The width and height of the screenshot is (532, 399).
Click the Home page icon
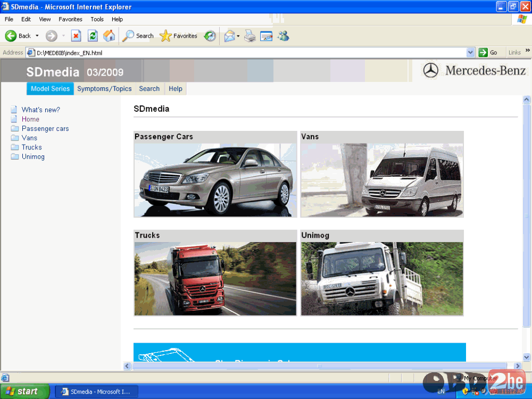(109, 36)
